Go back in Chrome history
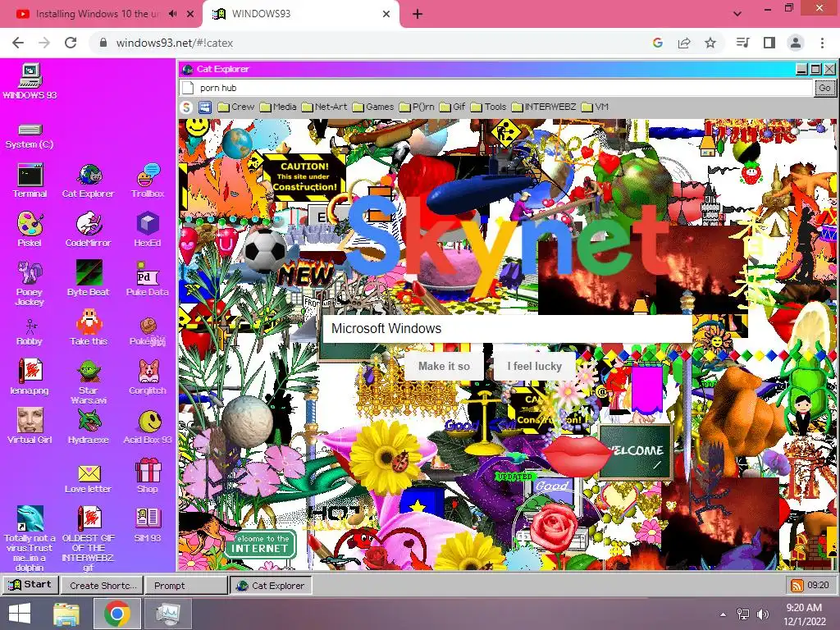840x630 pixels. coord(18,43)
